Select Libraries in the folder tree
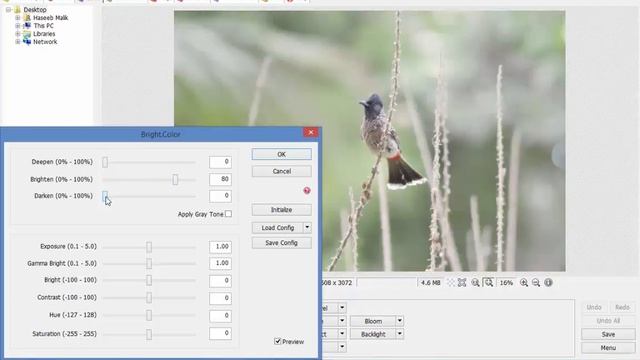Screen dimensions: 640x360 coord(44,34)
